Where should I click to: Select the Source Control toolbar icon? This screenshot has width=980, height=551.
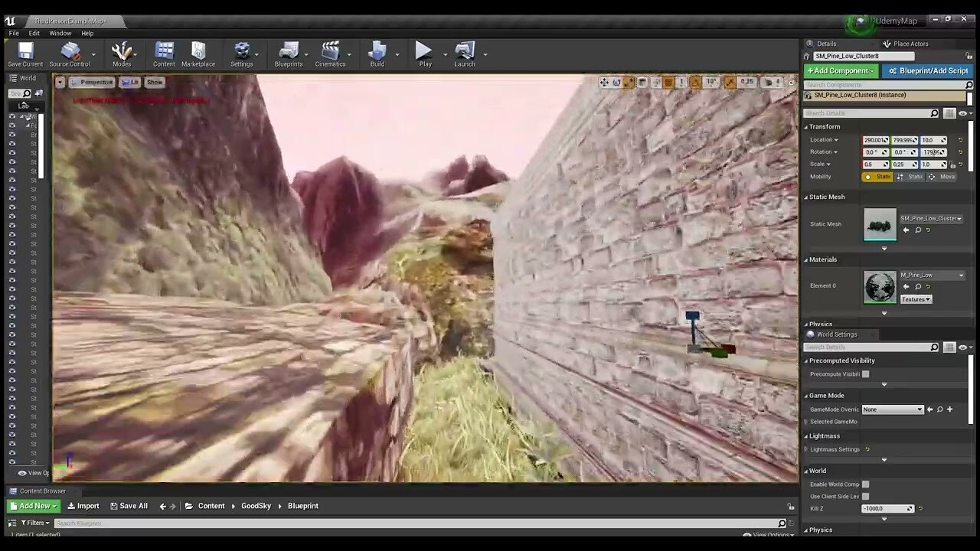click(70, 52)
